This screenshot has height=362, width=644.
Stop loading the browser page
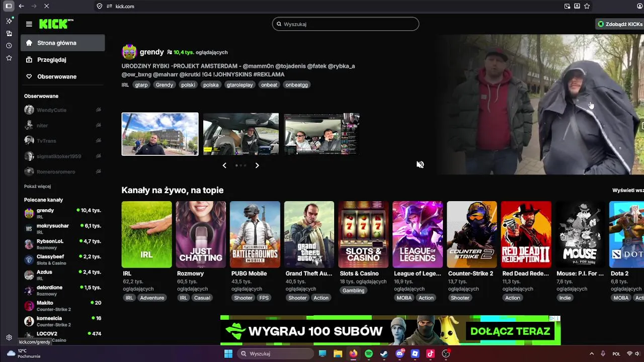(x=46, y=6)
